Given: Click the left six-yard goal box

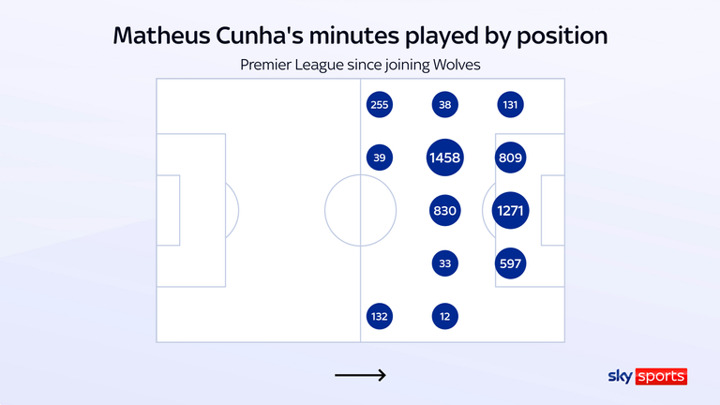Looking at the screenshot, I should (x=168, y=210).
